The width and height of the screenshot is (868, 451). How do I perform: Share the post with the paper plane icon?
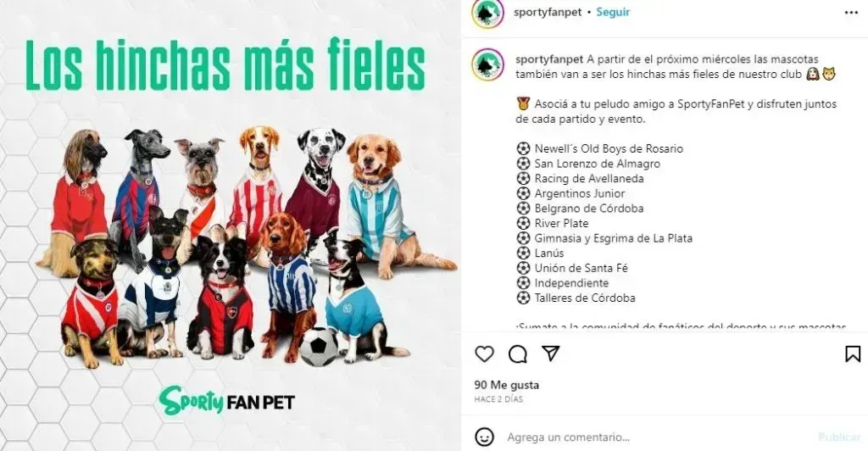(x=551, y=353)
